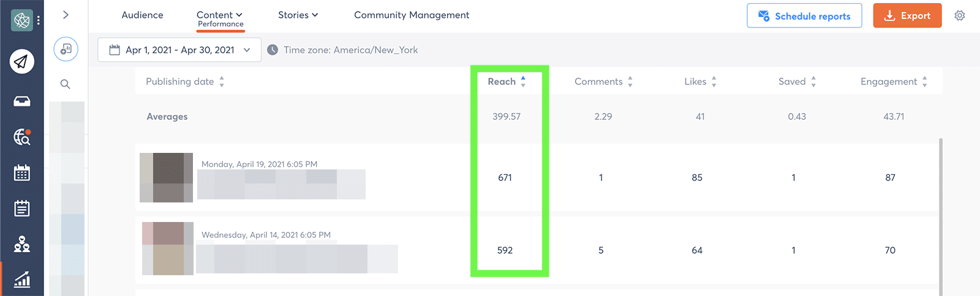This screenshot has width=980, height=296.
Task: Open the calendar grid icon
Action: (22, 173)
